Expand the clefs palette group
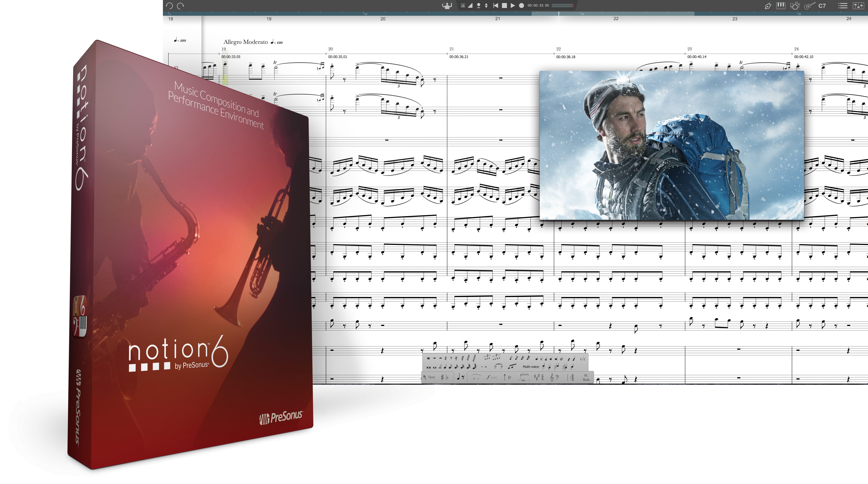Image resolution: width=868 pixels, height=484 pixels. 554,377
